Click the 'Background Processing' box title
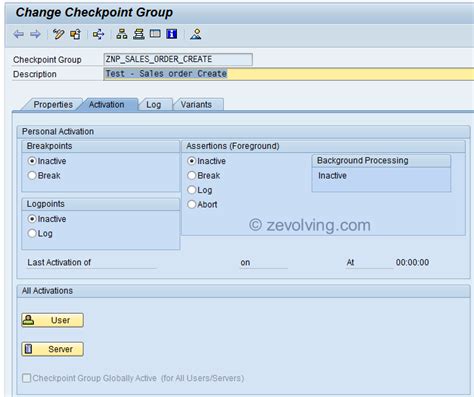This screenshot has height=397, width=474. pyautogui.click(x=362, y=160)
